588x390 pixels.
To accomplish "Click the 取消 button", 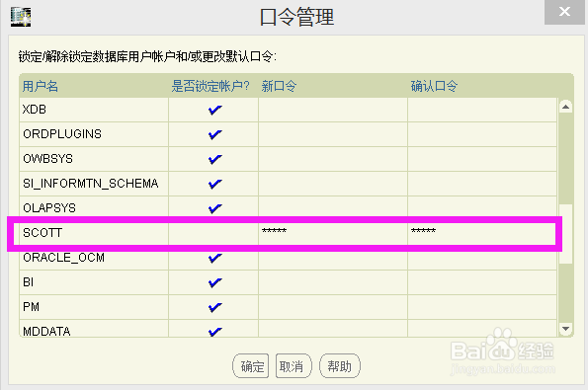I will coord(294,366).
